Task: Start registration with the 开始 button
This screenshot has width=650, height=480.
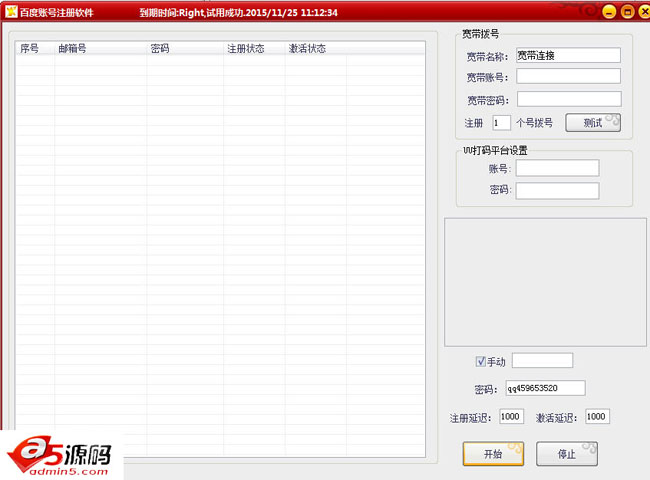Action: click(x=493, y=454)
